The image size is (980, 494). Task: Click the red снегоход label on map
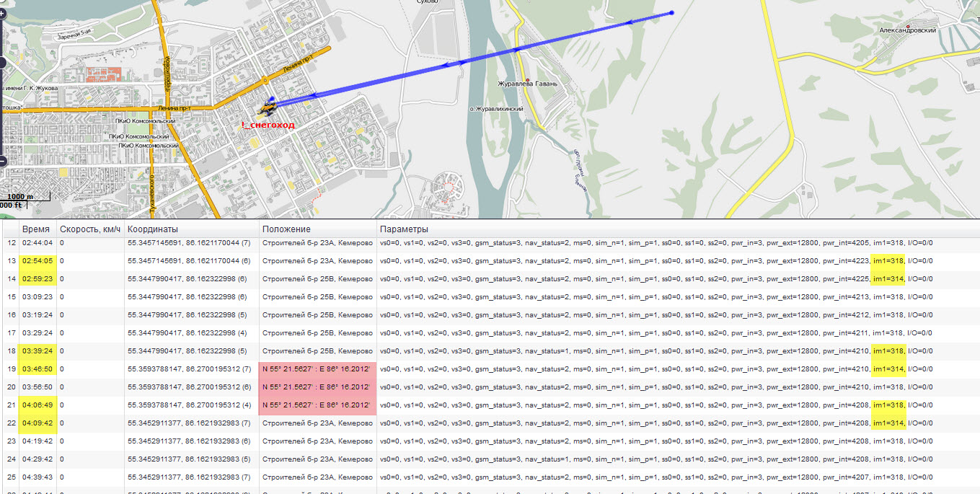[x=268, y=125]
